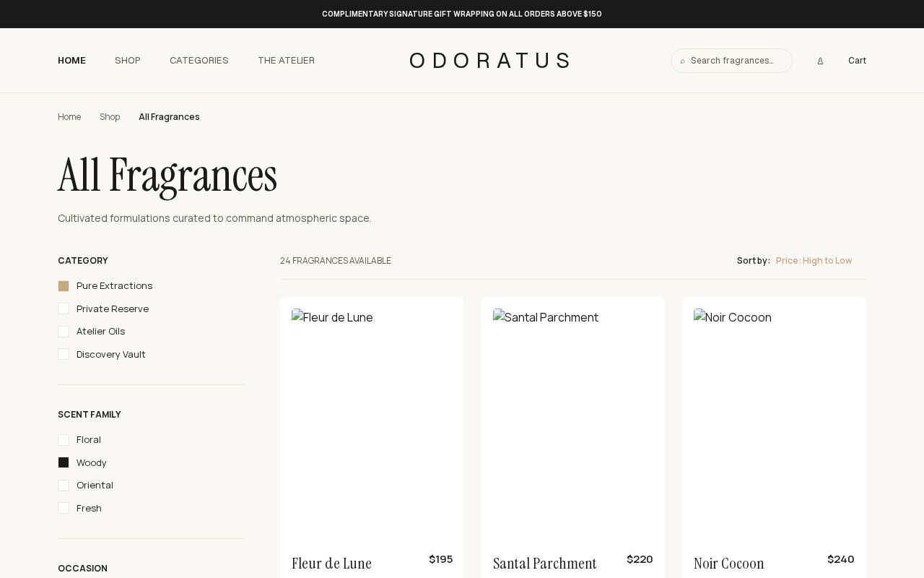Open the CATEGORIES menu
This screenshot has width=924, height=578.
(199, 61)
